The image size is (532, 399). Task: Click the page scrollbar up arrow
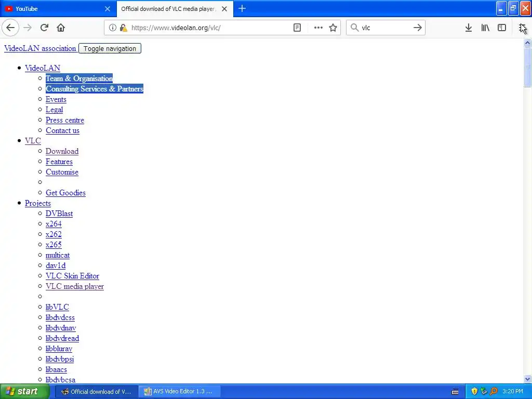pos(527,43)
